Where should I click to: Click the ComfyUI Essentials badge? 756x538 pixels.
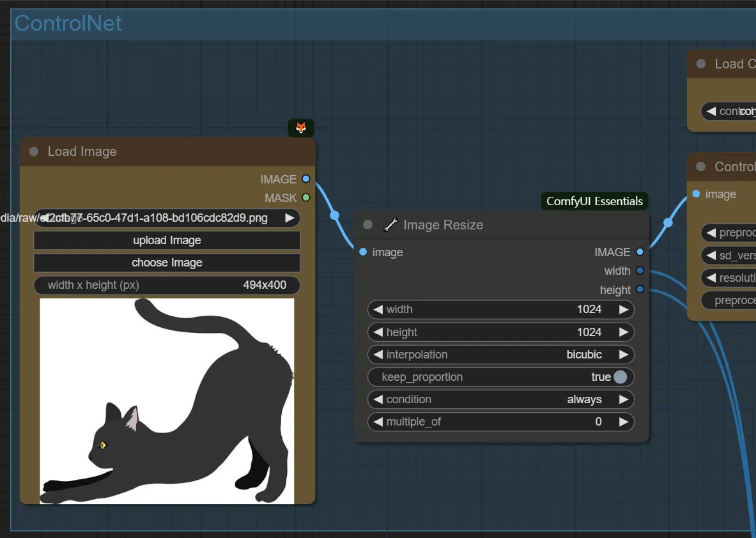594,201
